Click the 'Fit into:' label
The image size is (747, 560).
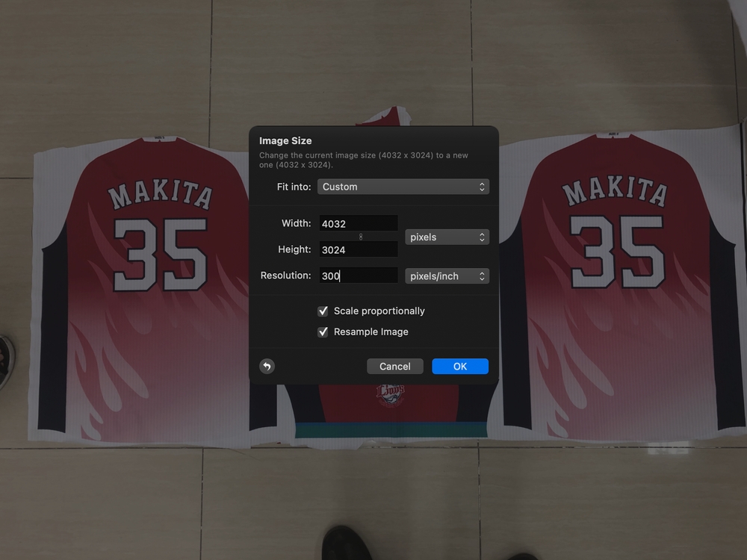tap(294, 187)
